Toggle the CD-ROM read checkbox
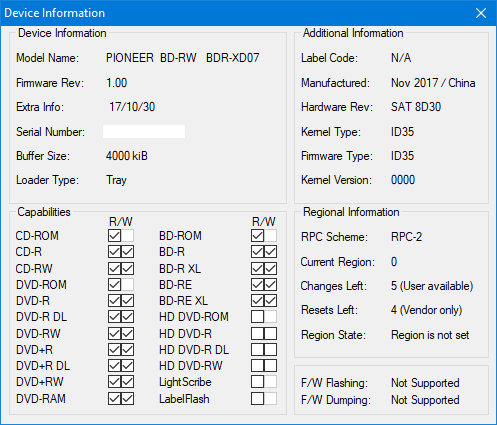Image resolution: width=497 pixels, height=425 pixels. 114,236
